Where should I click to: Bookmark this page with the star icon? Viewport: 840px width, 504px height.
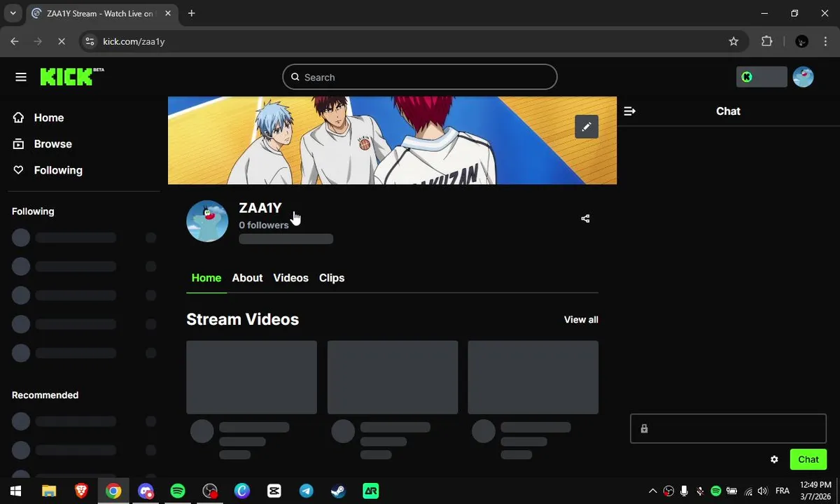(734, 41)
